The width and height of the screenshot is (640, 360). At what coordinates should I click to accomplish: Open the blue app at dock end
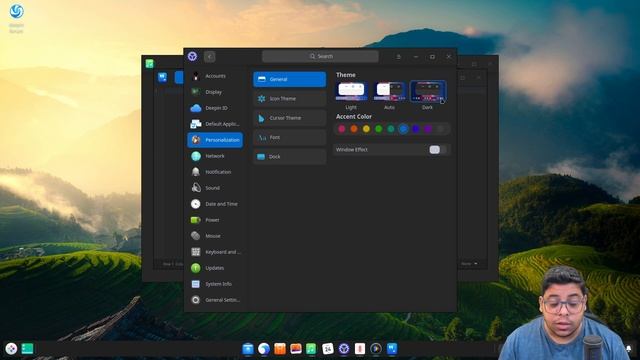[392, 349]
